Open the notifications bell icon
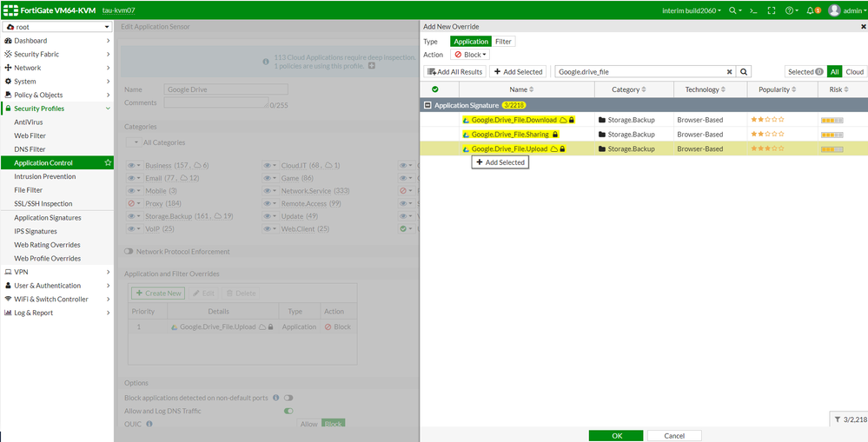 [x=810, y=10]
